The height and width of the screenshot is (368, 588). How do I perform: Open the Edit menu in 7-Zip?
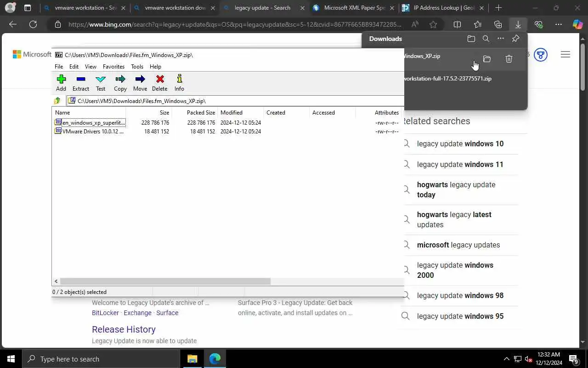tap(74, 67)
